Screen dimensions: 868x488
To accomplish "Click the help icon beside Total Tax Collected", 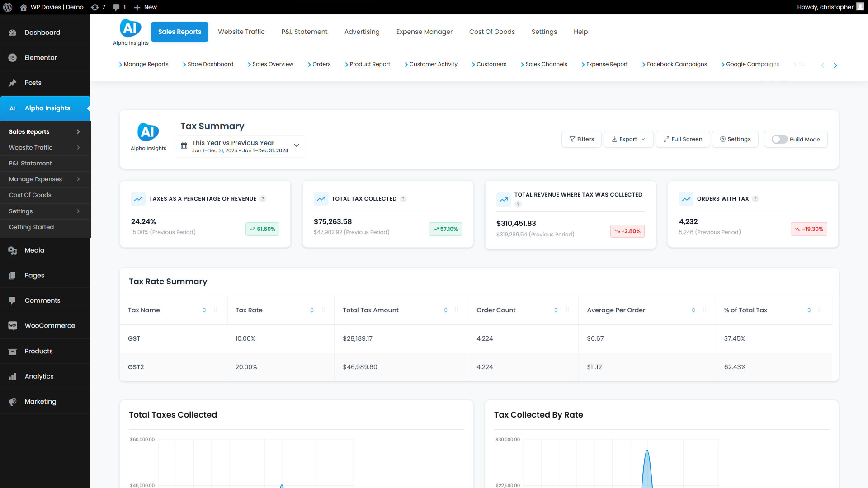I will (403, 199).
